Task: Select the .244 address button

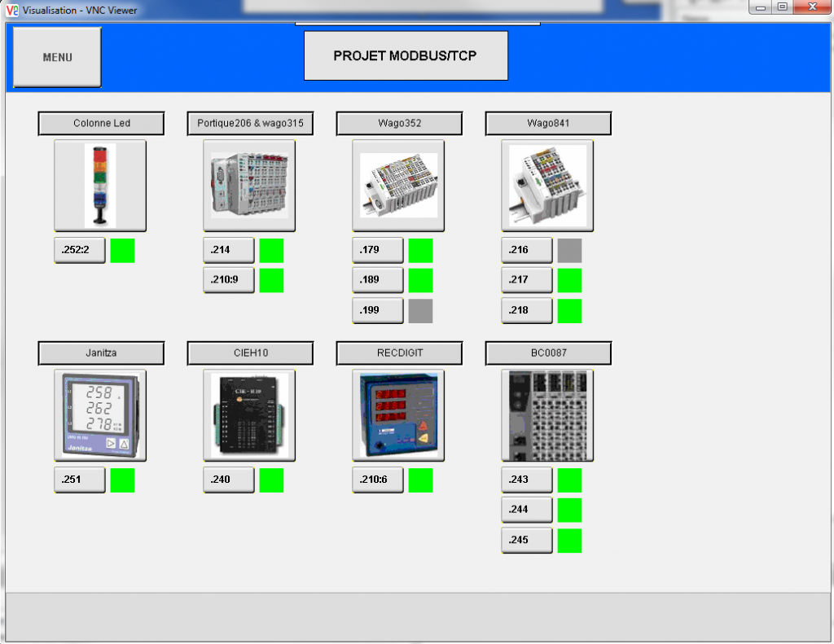Action: [527, 510]
